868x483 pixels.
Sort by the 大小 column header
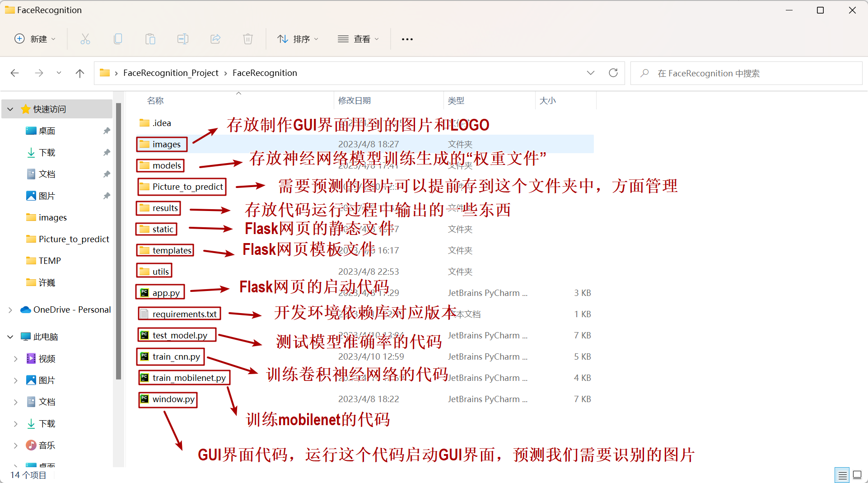[x=548, y=100]
